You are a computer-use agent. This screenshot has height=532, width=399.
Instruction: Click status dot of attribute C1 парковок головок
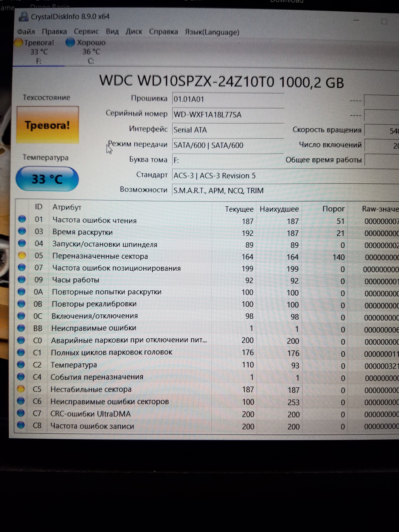(21, 352)
